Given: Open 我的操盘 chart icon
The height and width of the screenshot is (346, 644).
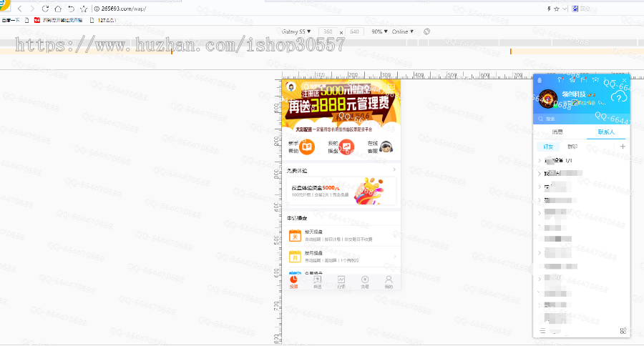Looking at the screenshot, I should [x=346, y=147].
